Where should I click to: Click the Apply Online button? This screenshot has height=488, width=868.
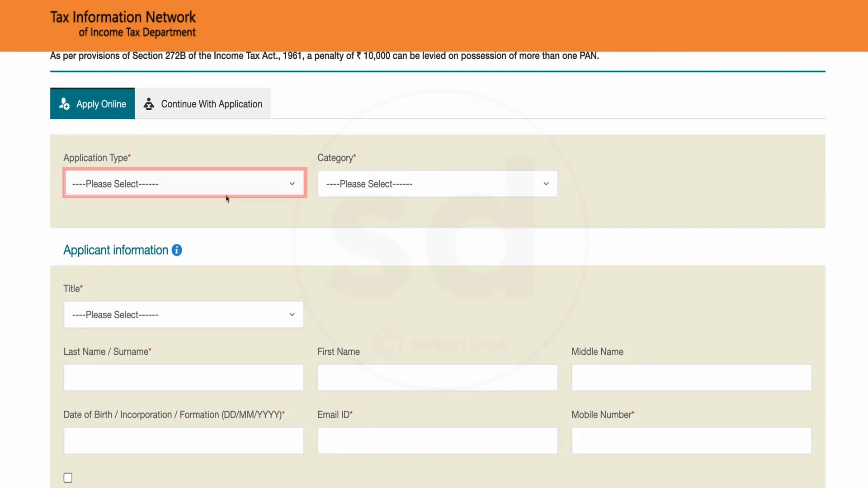[92, 103]
